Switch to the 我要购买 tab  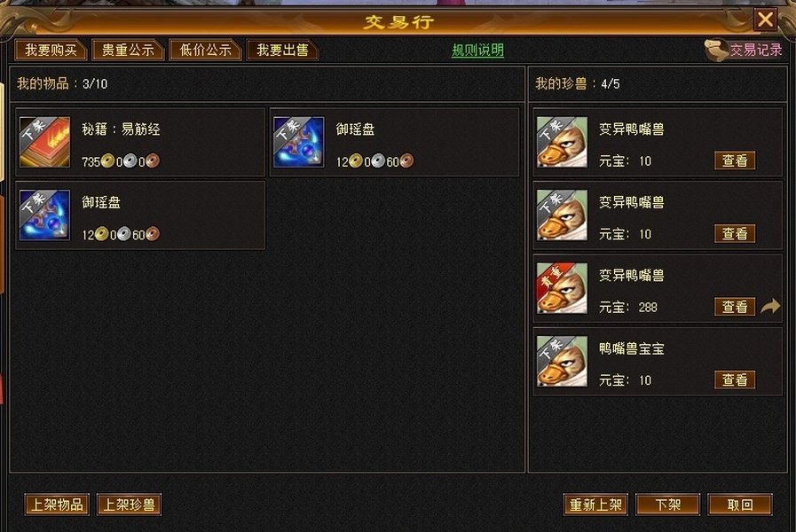(x=51, y=50)
